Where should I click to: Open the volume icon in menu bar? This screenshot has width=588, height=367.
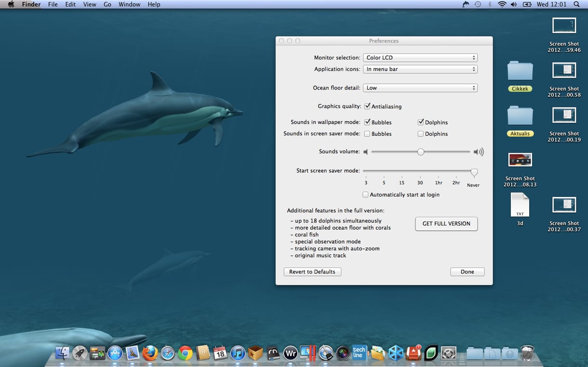(x=514, y=4)
